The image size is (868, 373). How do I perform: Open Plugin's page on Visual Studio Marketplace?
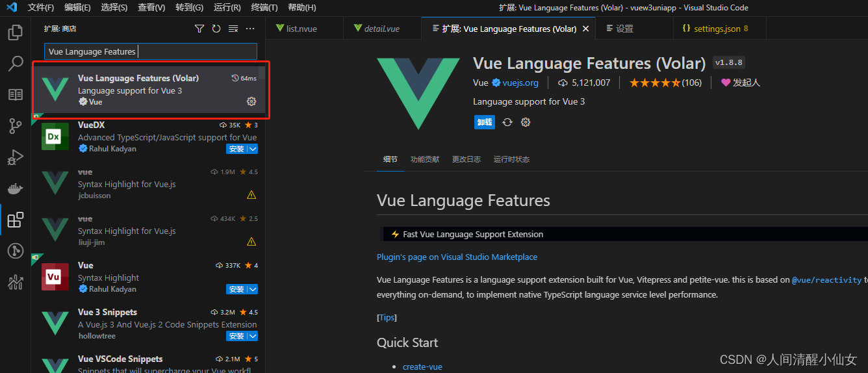click(x=457, y=257)
